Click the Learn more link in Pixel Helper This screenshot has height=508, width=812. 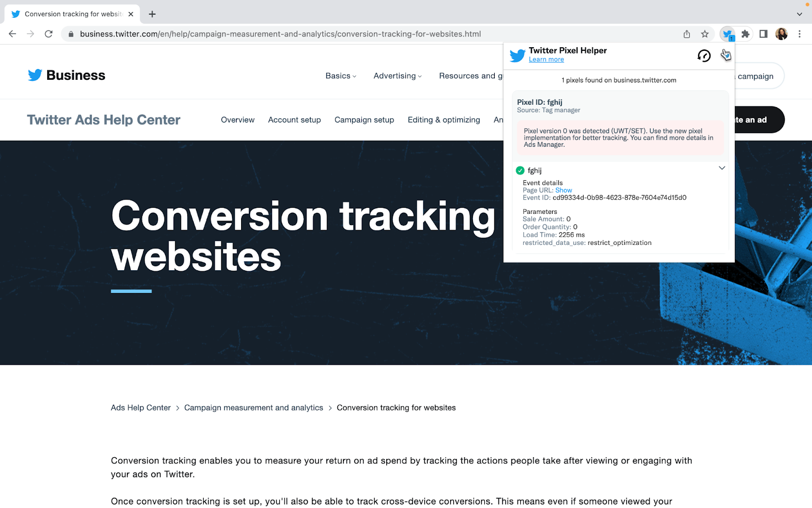pyautogui.click(x=546, y=59)
